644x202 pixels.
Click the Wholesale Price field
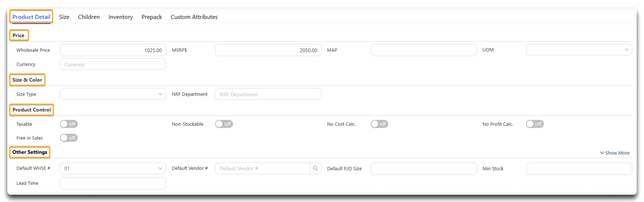[x=113, y=50]
